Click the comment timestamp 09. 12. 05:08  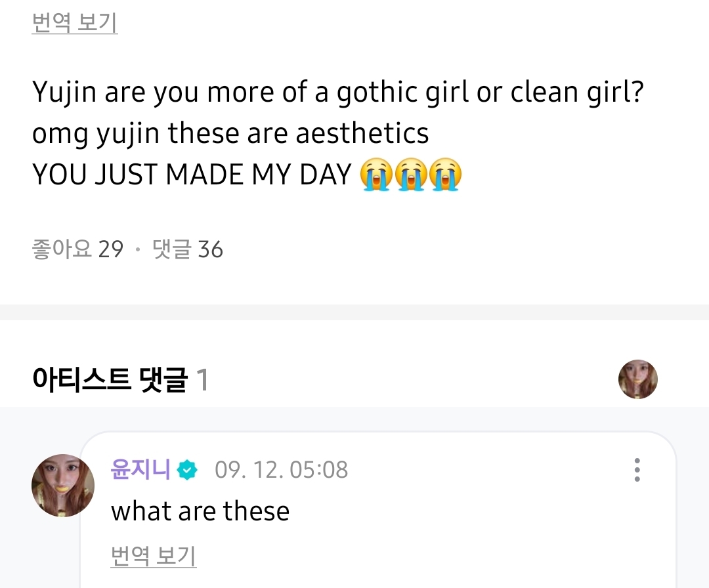click(282, 470)
